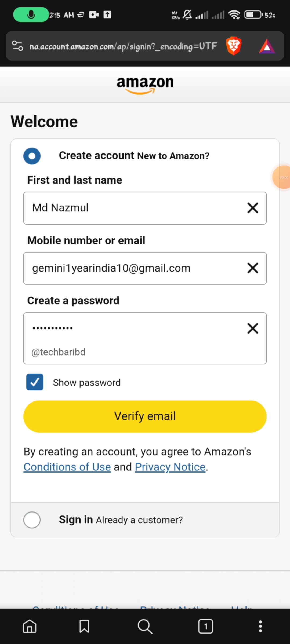Open the tab switcher showing 1 tab
The height and width of the screenshot is (644, 290).
pos(206,626)
